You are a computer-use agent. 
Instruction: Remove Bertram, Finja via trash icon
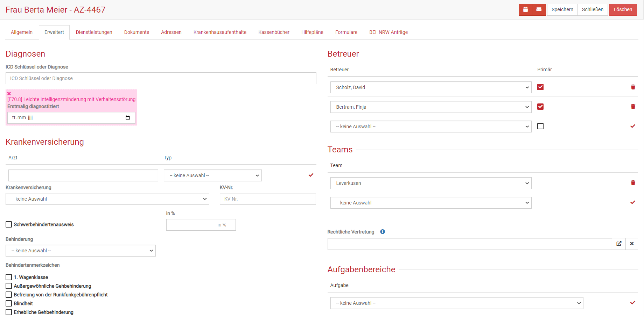coord(633,107)
